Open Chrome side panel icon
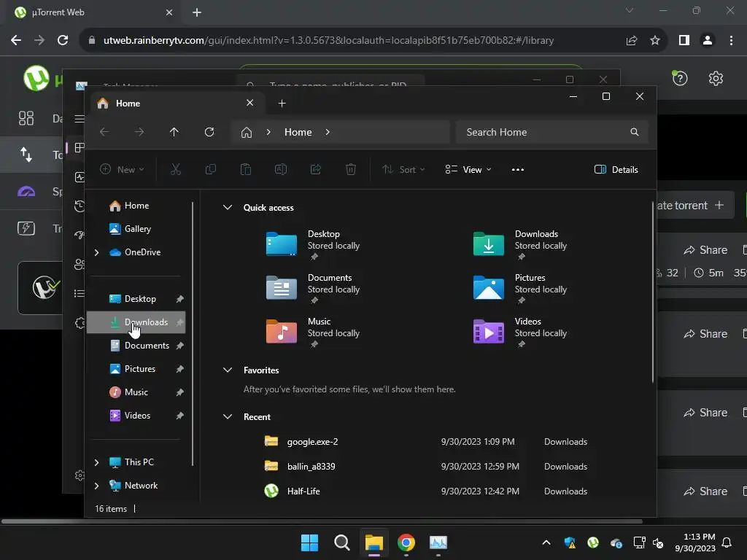Image resolution: width=747 pixels, height=560 pixels. [x=684, y=41]
